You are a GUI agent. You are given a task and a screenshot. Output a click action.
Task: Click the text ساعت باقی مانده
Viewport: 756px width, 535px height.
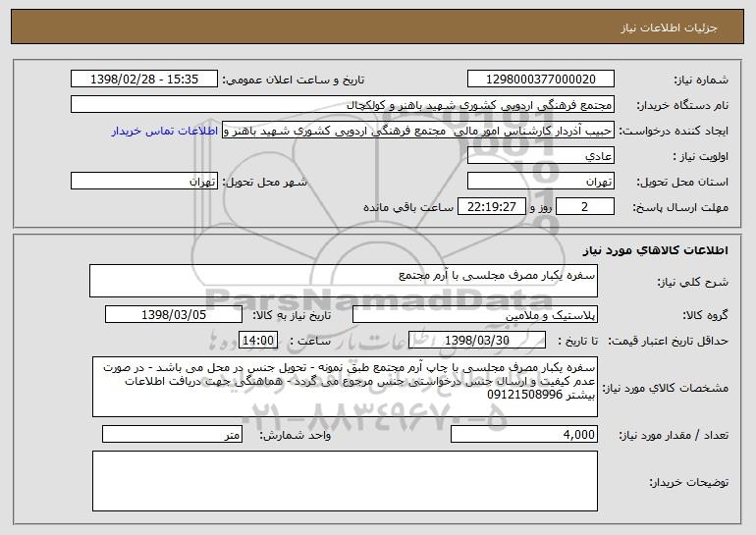click(x=407, y=207)
